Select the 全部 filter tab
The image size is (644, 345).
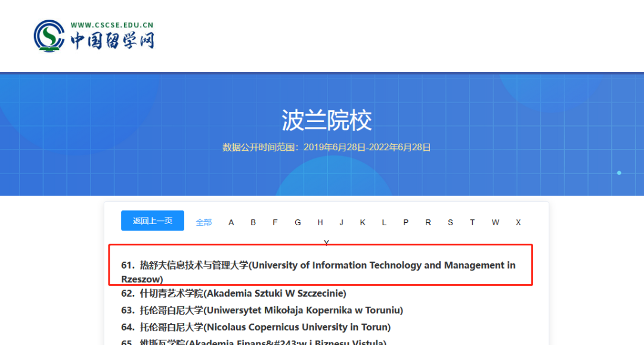[204, 222]
